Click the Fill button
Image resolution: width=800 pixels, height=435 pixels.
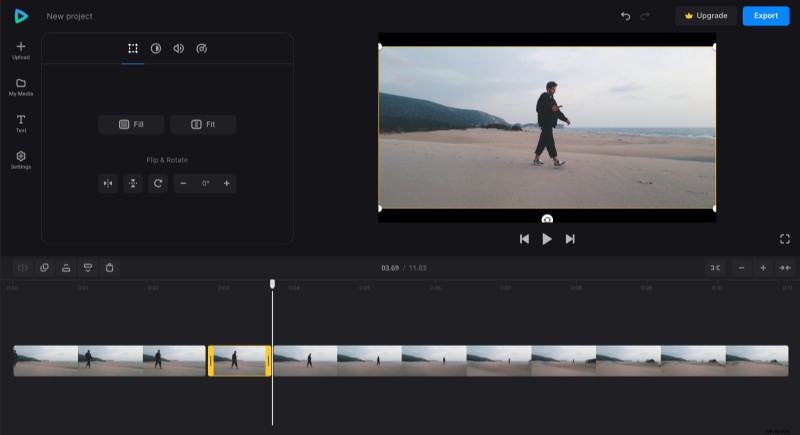[x=131, y=124]
